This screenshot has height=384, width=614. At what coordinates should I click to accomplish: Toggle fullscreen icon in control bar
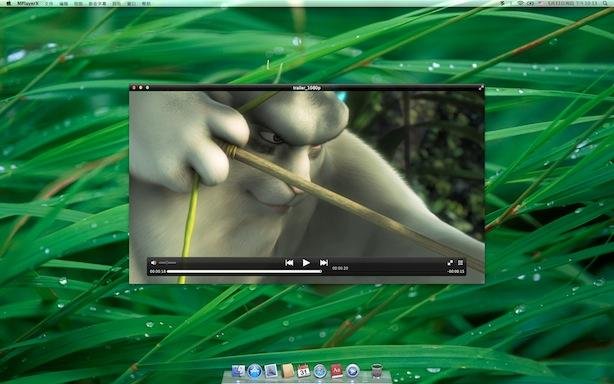450,263
